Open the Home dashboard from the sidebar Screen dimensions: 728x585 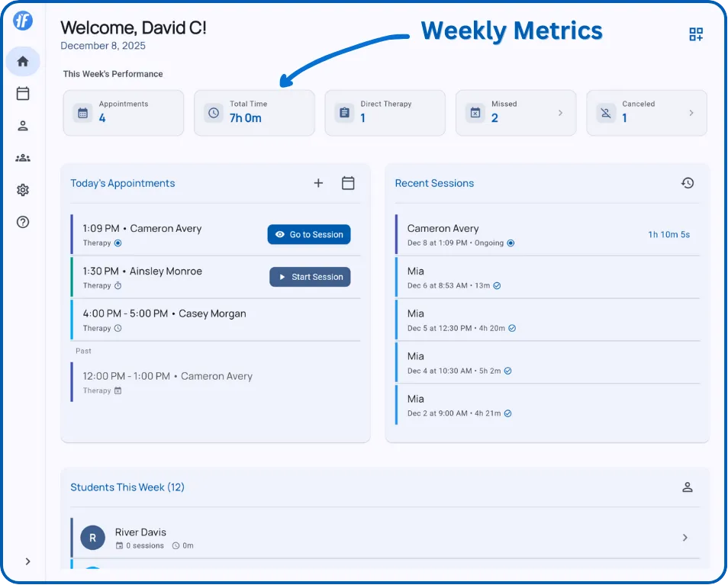click(23, 61)
